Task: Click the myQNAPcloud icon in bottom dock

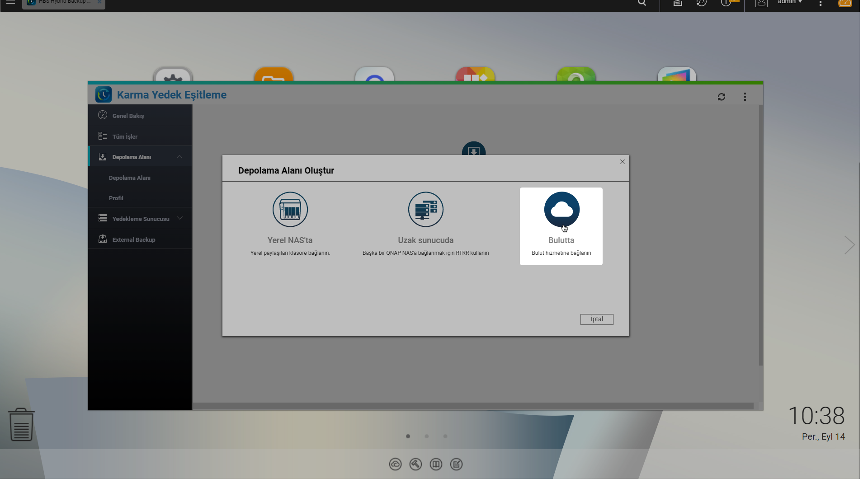Action: 395,464
